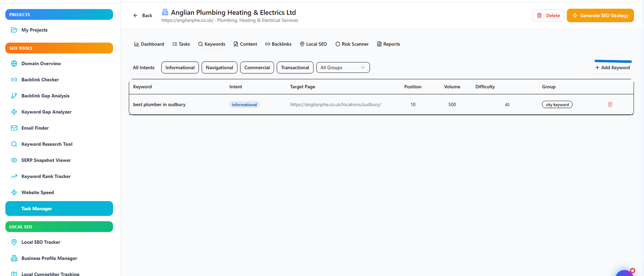The height and width of the screenshot is (276, 644).
Task: Click the Keyword Gap Analyzer bolt icon
Action: 14,112
